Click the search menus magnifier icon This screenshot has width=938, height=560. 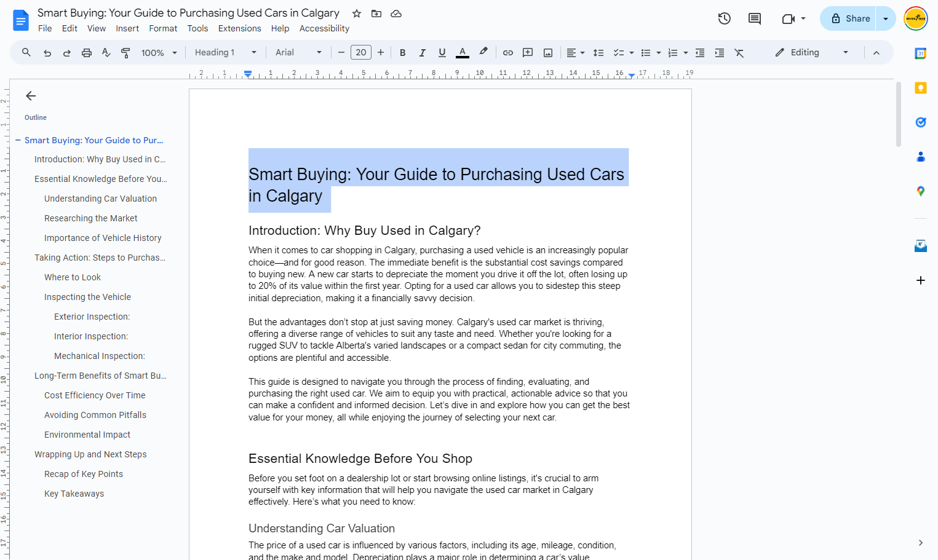click(26, 53)
